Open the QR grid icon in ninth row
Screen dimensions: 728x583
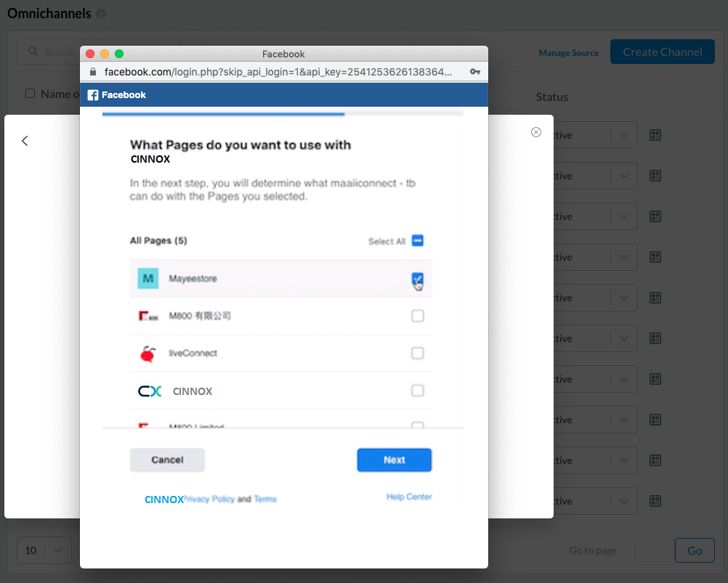655,460
